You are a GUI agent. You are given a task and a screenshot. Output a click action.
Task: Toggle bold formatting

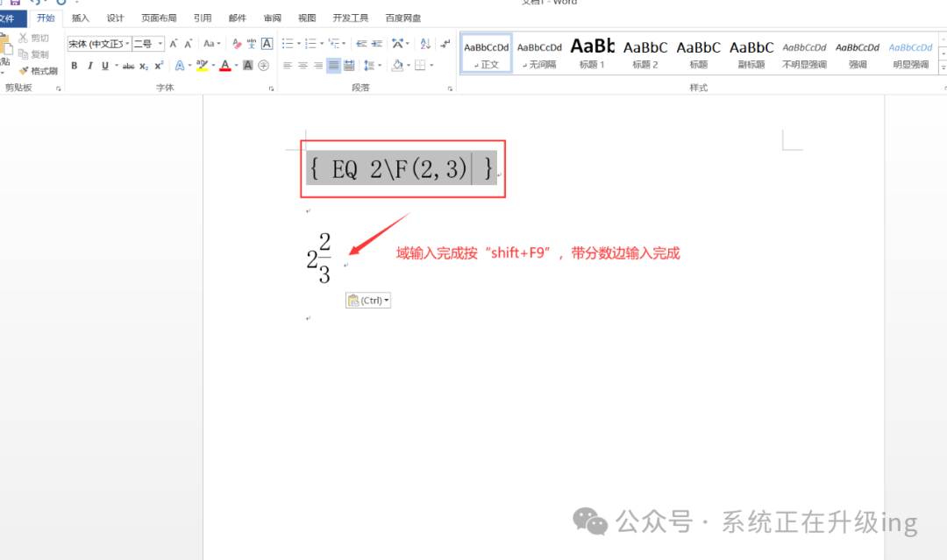pyautogui.click(x=75, y=66)
